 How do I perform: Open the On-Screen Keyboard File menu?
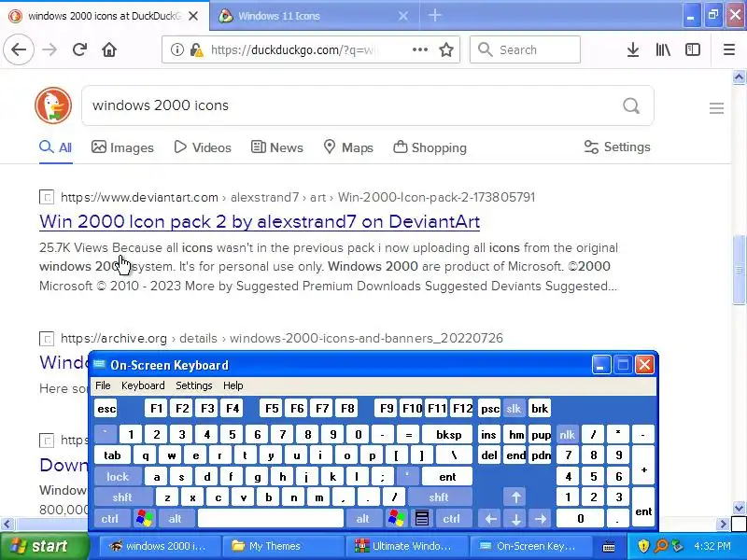pos(103,385)
